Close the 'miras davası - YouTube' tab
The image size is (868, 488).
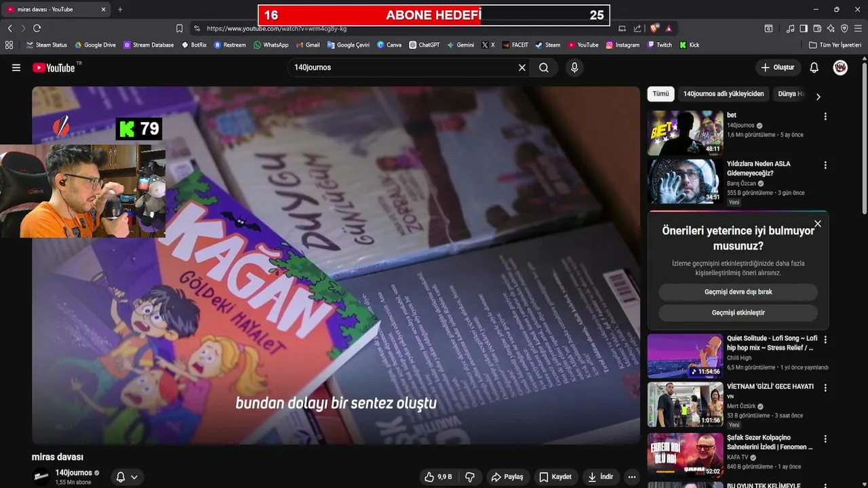pos(103,9)
